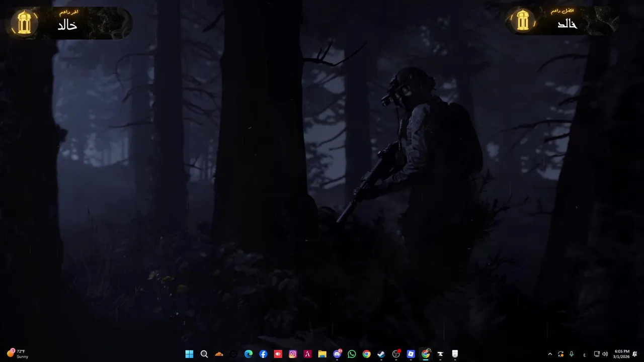644x362 pixels.
Task: Open WhatsApp from the taskbar
Action: (352, 354)
